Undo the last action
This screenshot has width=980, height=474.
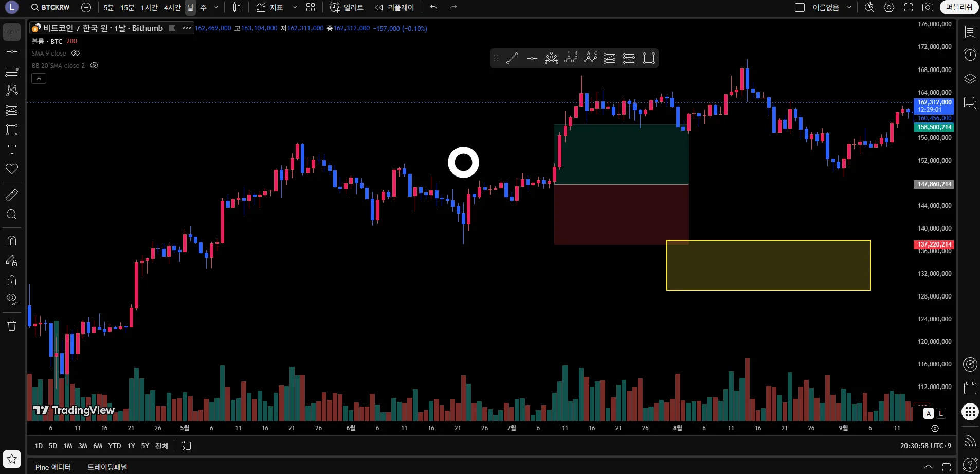[x=434, y=7]
